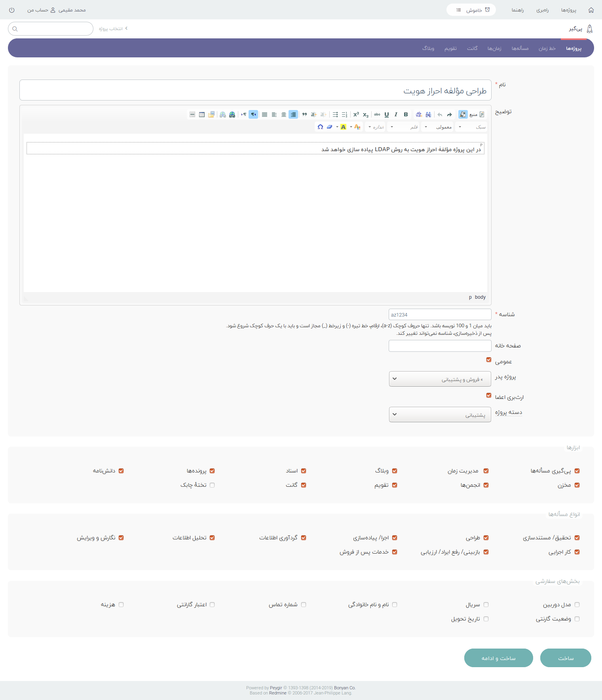602x700 pixels.
Task: Toggle the طراحی issue type
Action: [486, 538]
